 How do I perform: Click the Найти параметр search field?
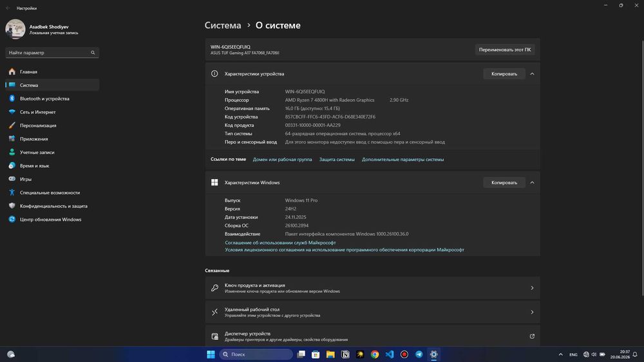click(52, 53)
